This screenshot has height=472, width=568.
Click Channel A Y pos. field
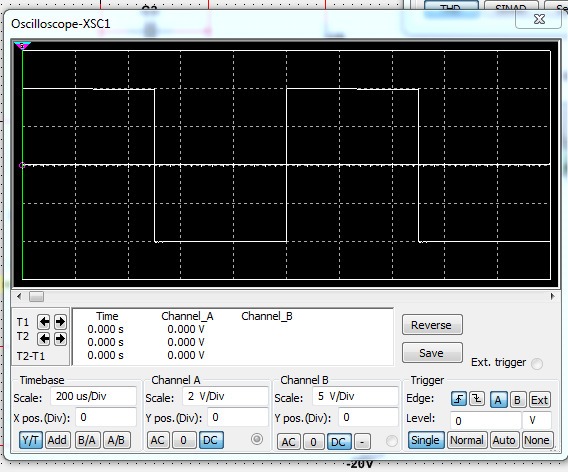[238, 417]
